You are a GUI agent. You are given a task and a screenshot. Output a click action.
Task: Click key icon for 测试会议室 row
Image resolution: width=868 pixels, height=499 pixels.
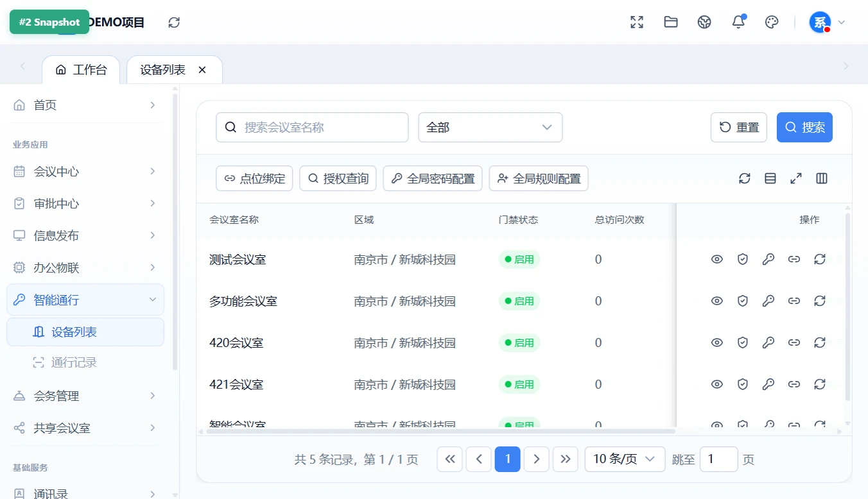(768, 259)
